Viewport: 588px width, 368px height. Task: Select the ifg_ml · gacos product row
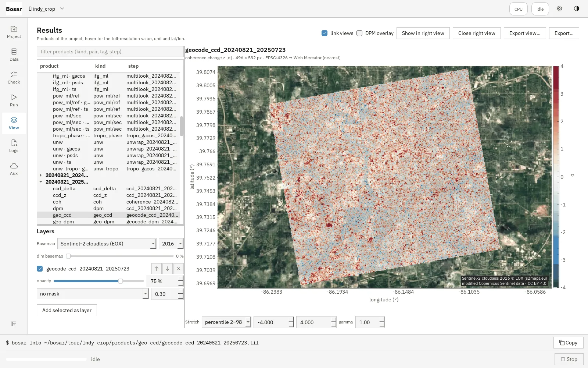[108, 76]
